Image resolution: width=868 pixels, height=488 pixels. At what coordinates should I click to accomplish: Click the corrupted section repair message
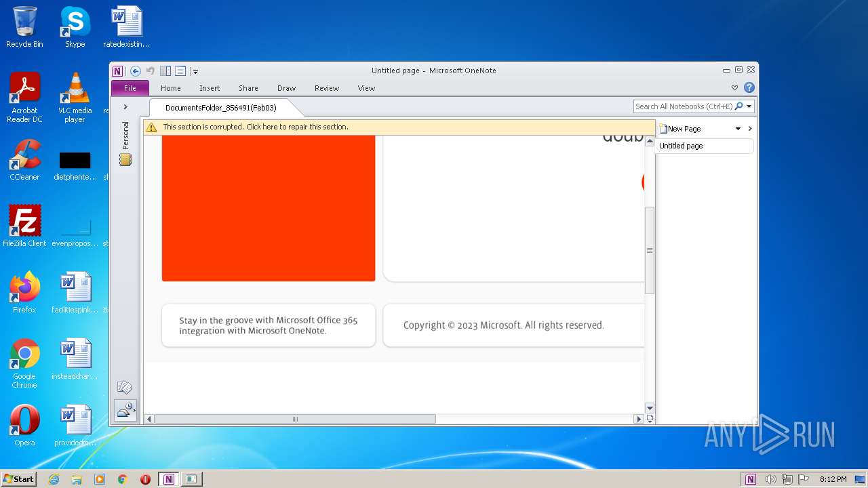[256, 127]
